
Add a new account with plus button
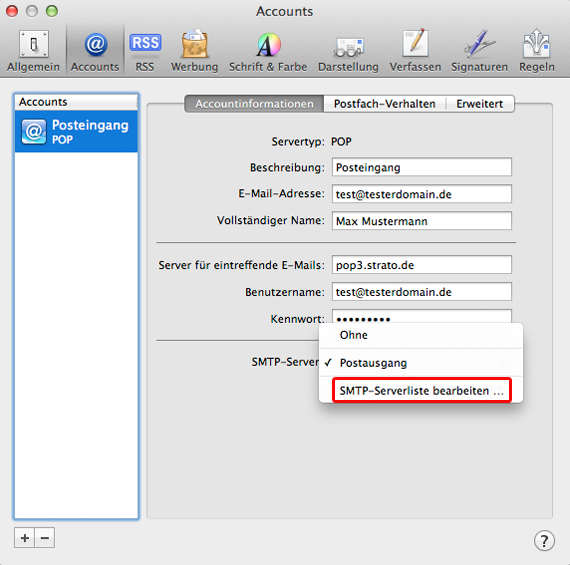[24, 537]
